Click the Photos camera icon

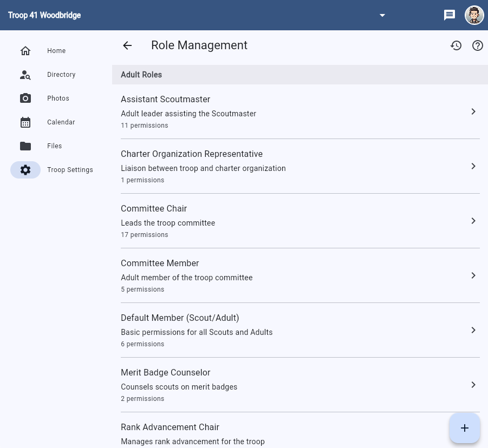pos(25,98)
